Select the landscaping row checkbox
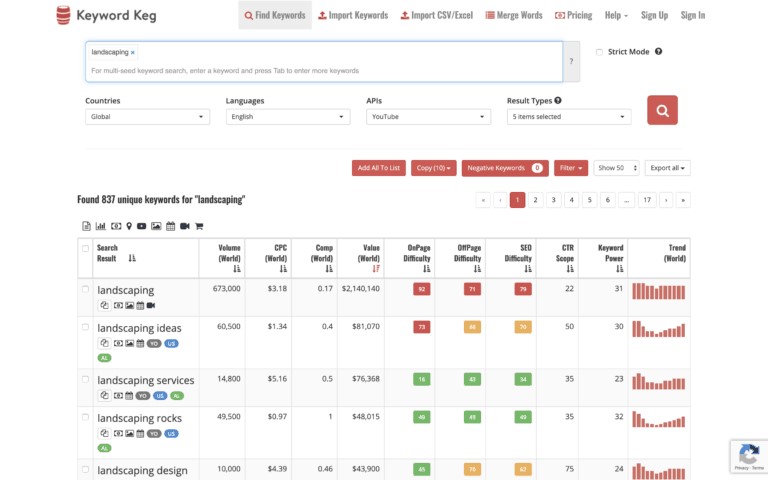Image resolution: width=768 pixels, height=480 pixels. (x=85, y=289)
